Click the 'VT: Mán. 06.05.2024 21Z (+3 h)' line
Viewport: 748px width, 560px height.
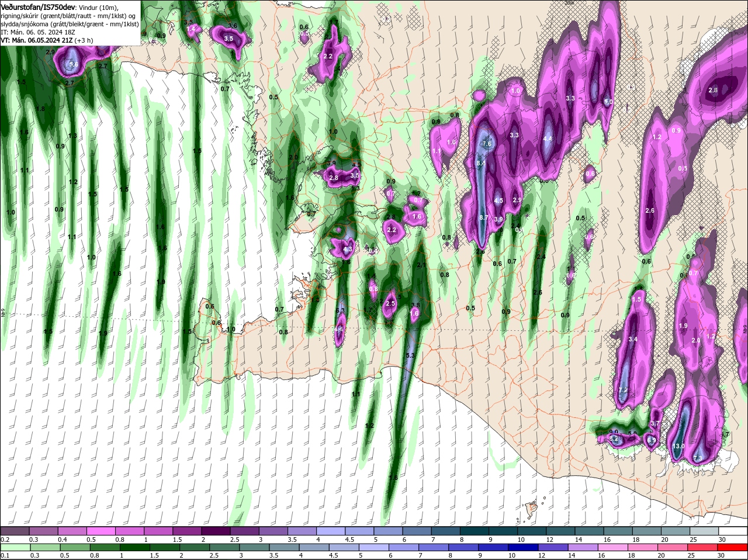pyautogui.click(x=47, y=40)
